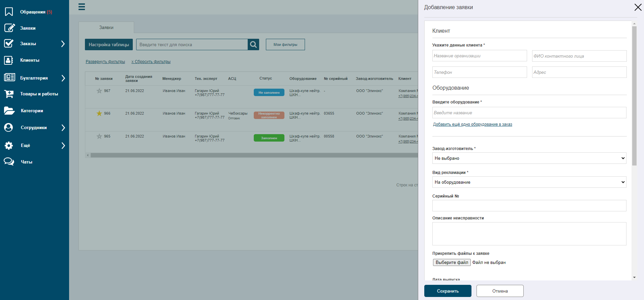644x300 pixels.
Task: Go to Клиенты menu item
Action: pos(30,60)
